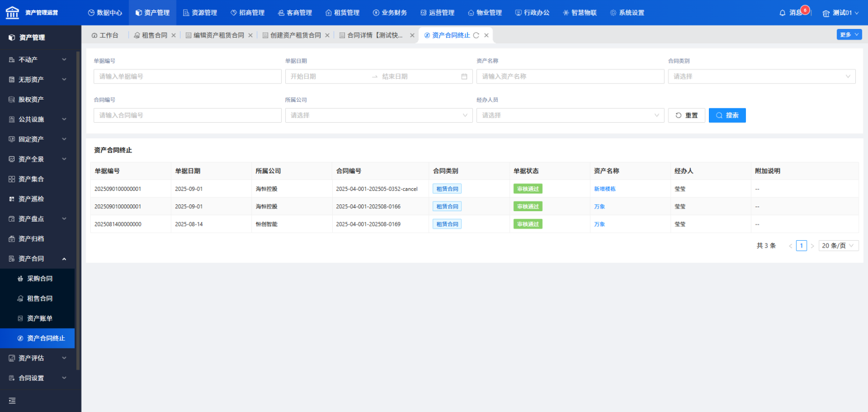Open 万象 link in 0166 contract row
The height and width of the screenshot is (412, 868).
(599, 207)
